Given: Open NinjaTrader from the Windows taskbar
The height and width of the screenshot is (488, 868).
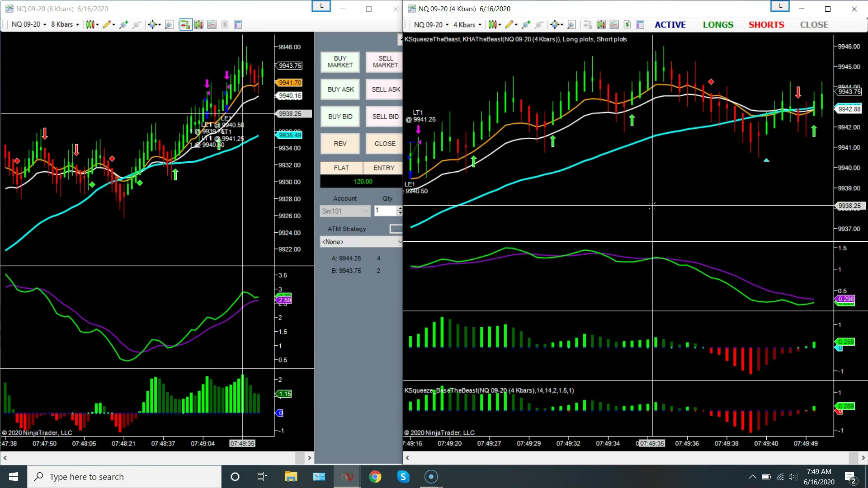Looking at the screenshot, I should tap(347, 477).
